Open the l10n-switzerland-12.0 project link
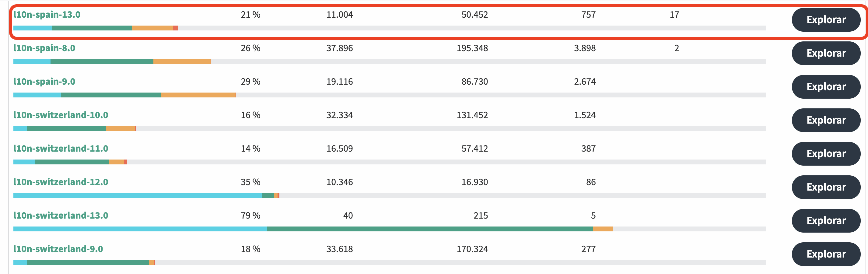Image resolution: width=868 pixels, height=274 pixels. pos(61,182)
